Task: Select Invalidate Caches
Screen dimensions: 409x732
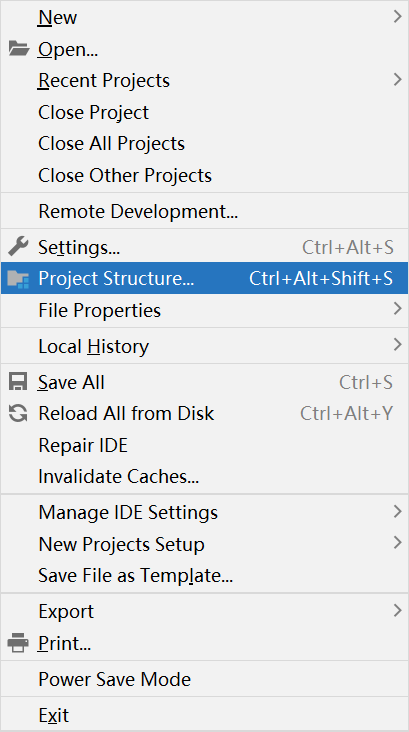Action: click(x=204, y=477)
